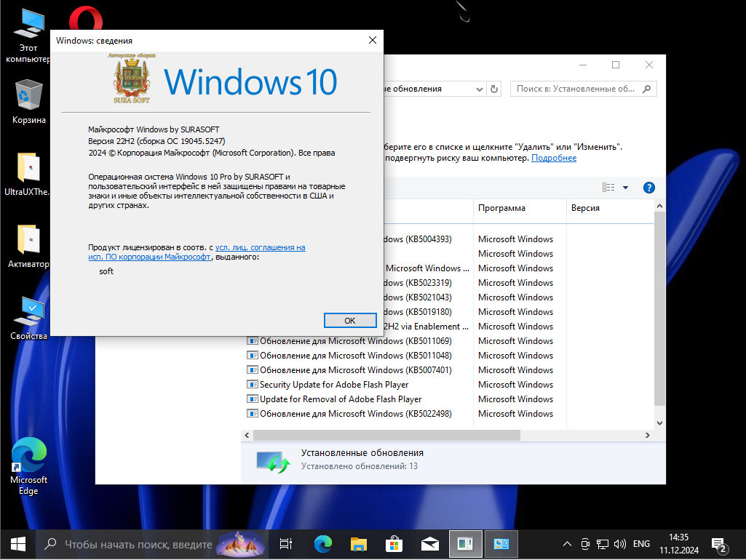Open the Microsoft license agreement link

[197, 252]
